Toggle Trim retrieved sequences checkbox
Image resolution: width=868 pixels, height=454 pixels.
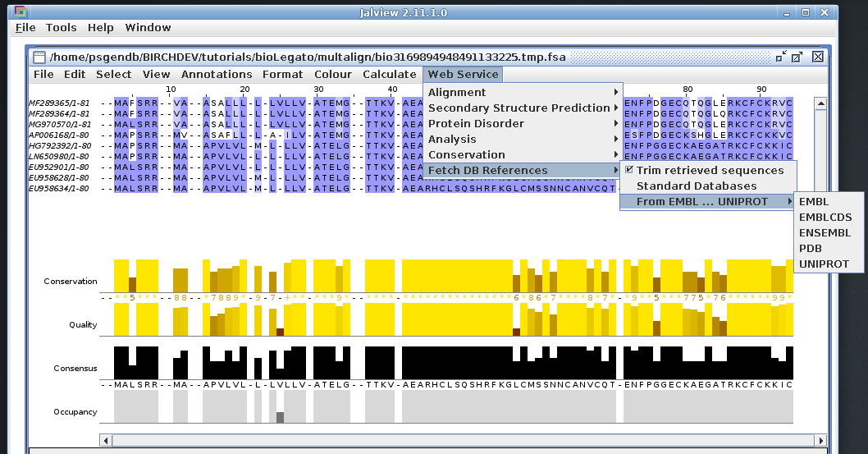[x=629, y=170]
